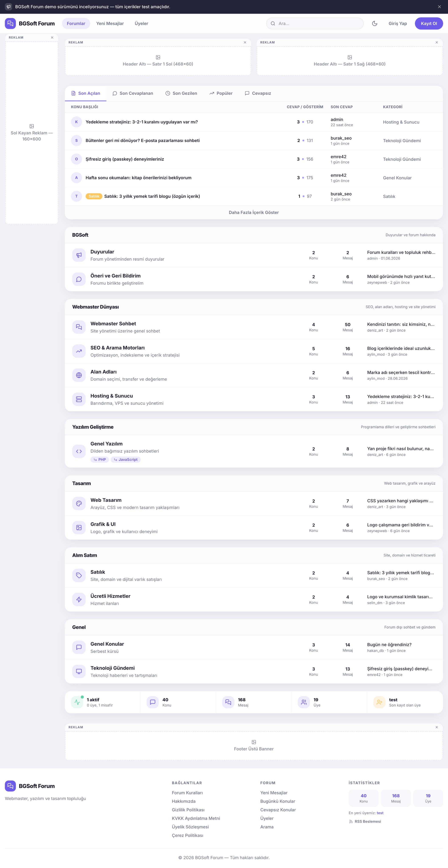Click the BGSoft Forum logo icon in header
Viewport: 448px width, 868px height.
coord(10,24)
